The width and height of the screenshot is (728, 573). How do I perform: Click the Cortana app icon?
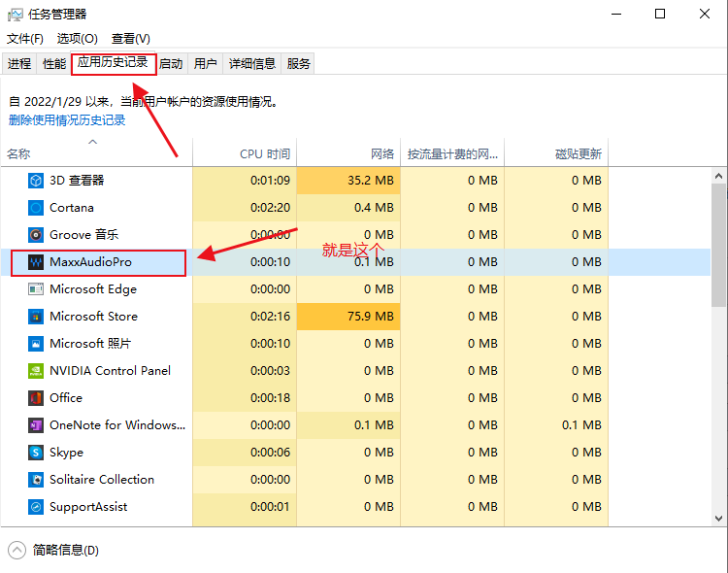[x=36, y=207]
